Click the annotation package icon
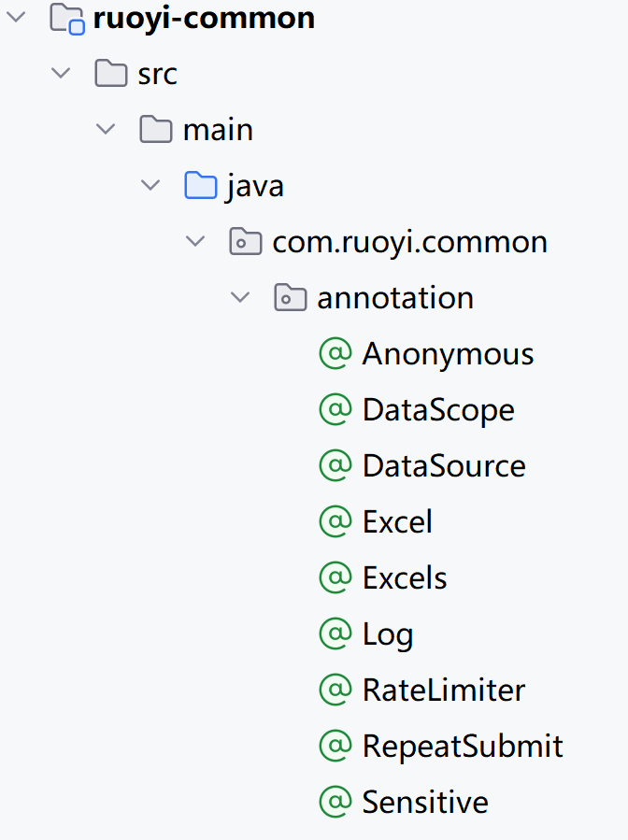This screenshot has width=628, height=840. click(291, 298)
